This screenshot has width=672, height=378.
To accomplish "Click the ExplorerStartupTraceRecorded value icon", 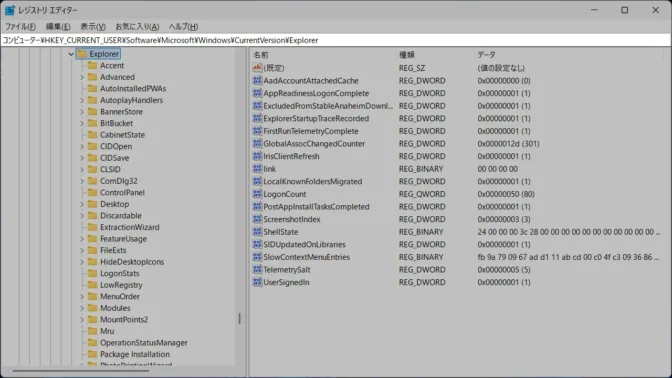I will tap(257, 118).
